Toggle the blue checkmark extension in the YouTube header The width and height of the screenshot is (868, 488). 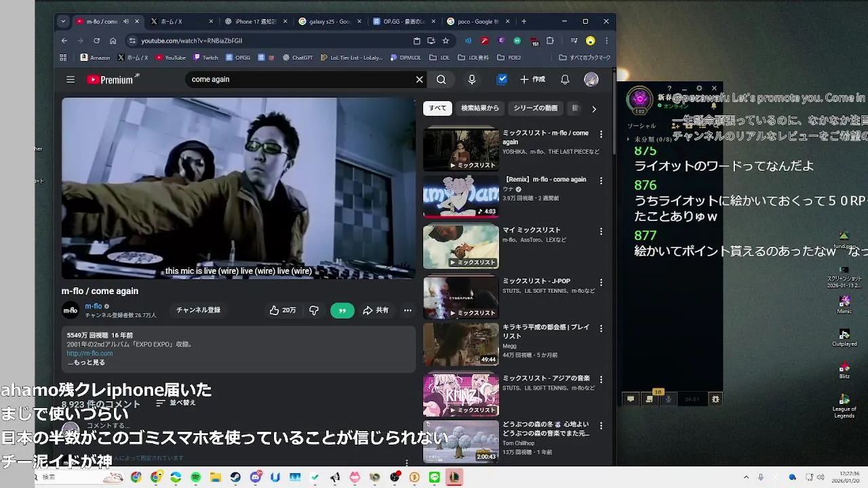tap(502, 79)
